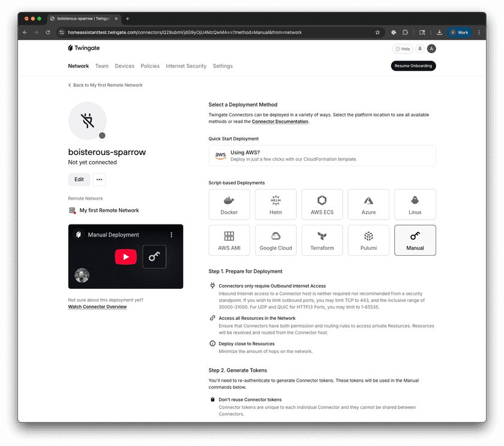Open the Internet Security tab
The width and height of the screenshot is (504, 446).
click(x=186, y=66)
